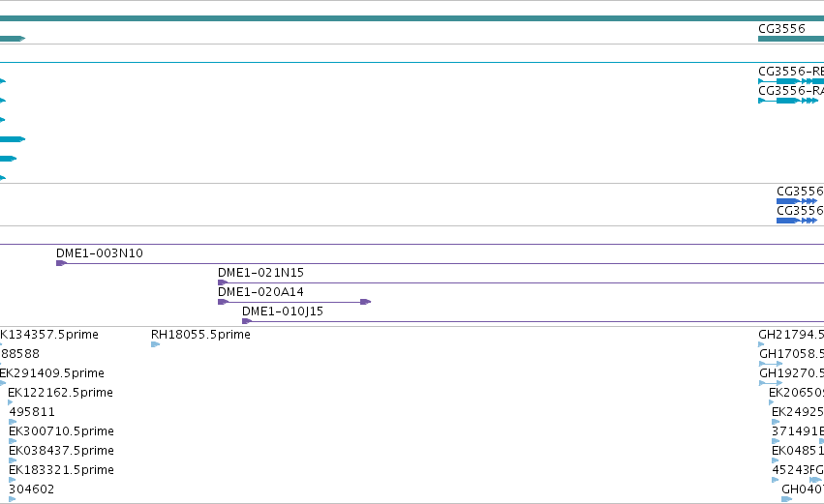824x504 pixels.
Task: Click the arrow glyph under EK0485
Action: click(776, 460)
